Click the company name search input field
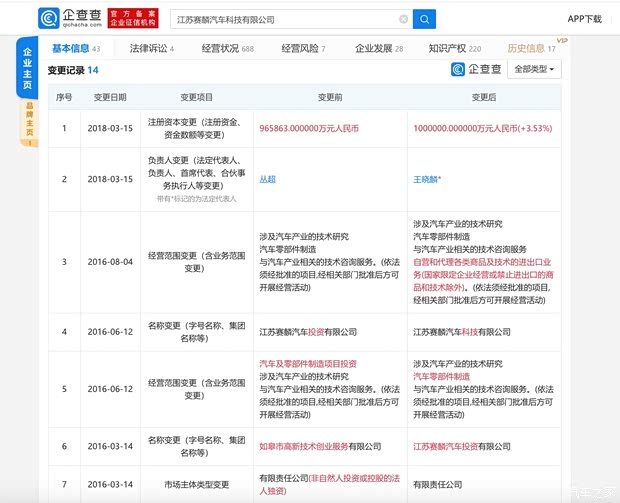The height and width of the screenshot is (503, 620). (x=280, y=19)
